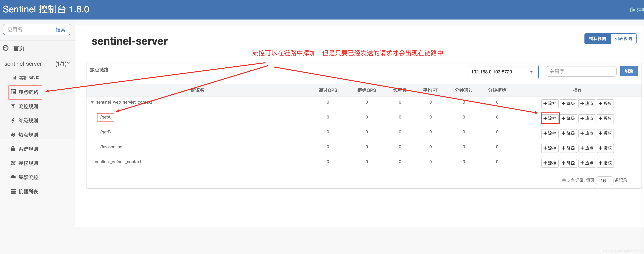Click the blue 刷新 refresh button

tap(629, 71)
